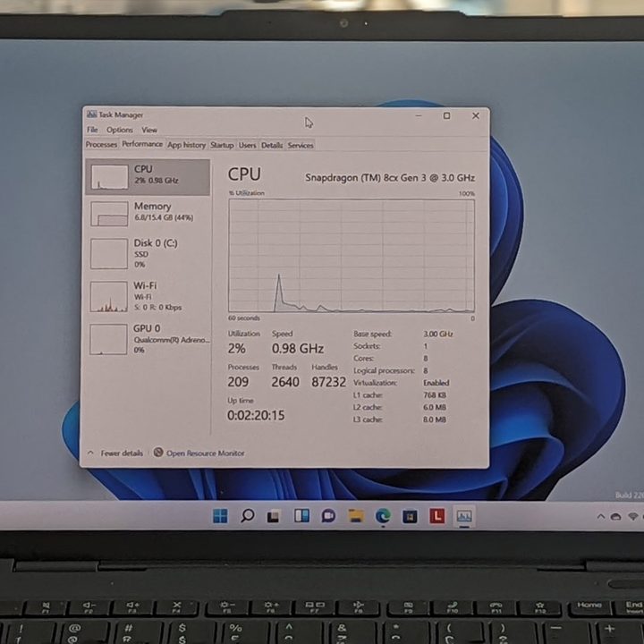Click the Task Manager taskbar icon
The image size is (644, 644).
[464, 516]
